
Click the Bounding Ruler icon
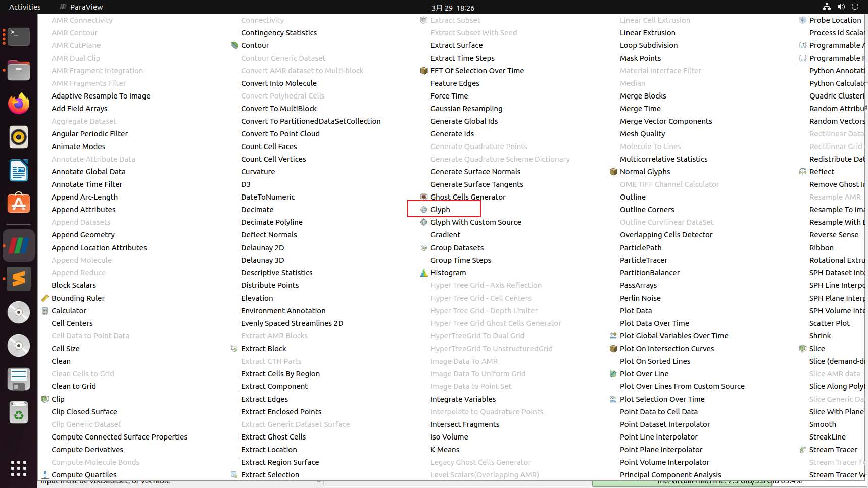coord(45,298)
